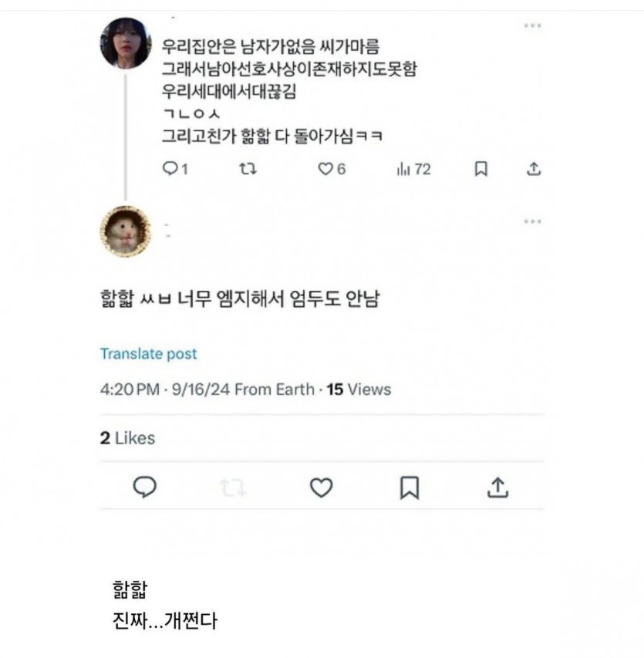This screenshot has height=658, width=644.
Task: View the 15 Views count details
Action: 359,390
